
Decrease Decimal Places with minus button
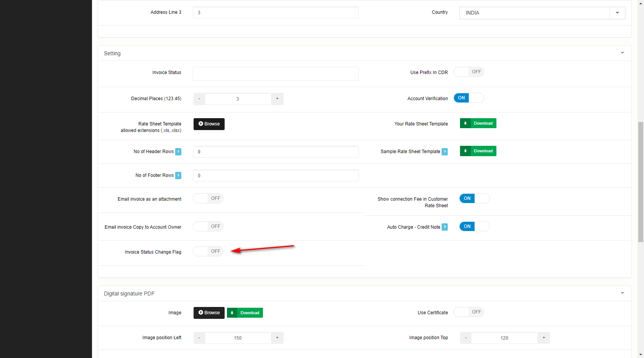click(199, 99)
